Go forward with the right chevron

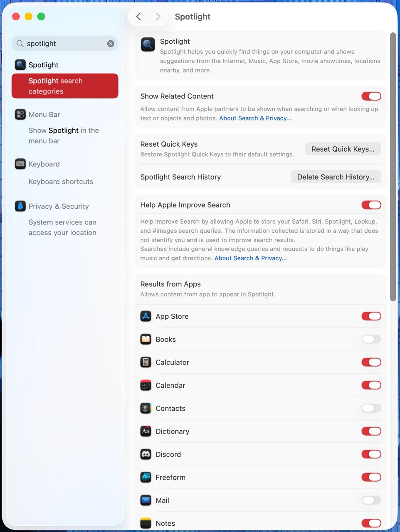point(158,17)
